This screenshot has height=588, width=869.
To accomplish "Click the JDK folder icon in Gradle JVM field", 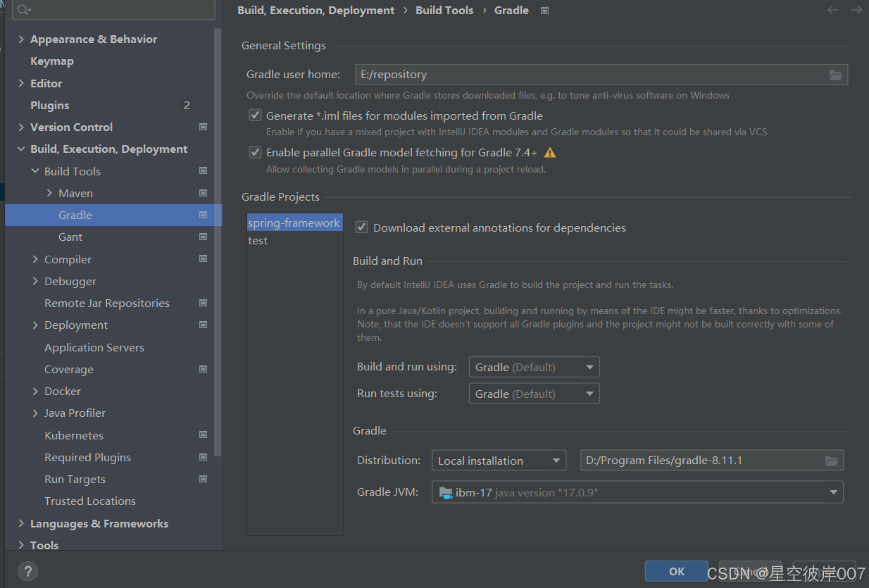I will (x=445, y=492).
